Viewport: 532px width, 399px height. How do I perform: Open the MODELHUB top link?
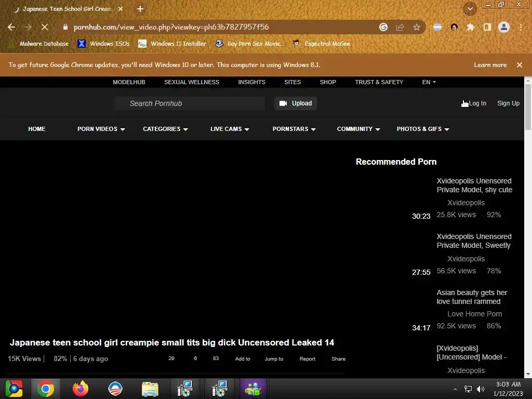pos(129,82)
